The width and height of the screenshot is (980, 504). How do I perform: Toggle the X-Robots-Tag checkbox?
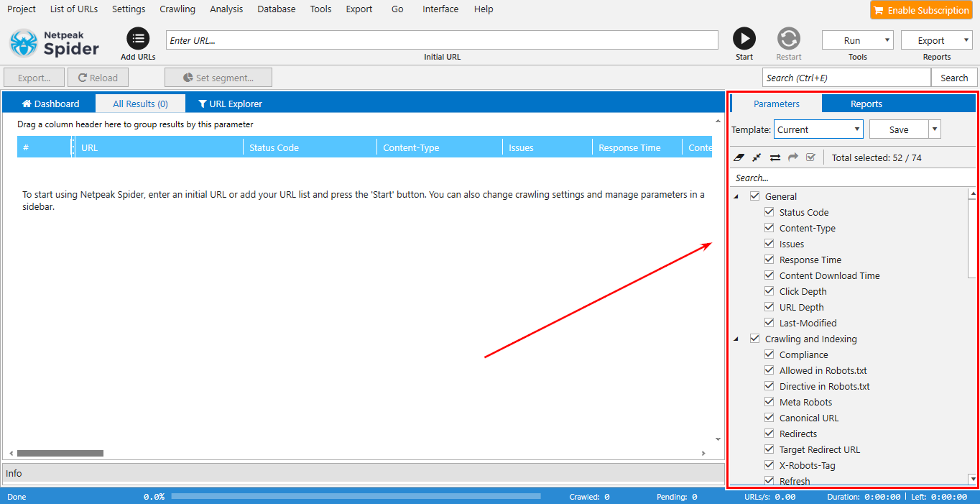pos(769,465)
